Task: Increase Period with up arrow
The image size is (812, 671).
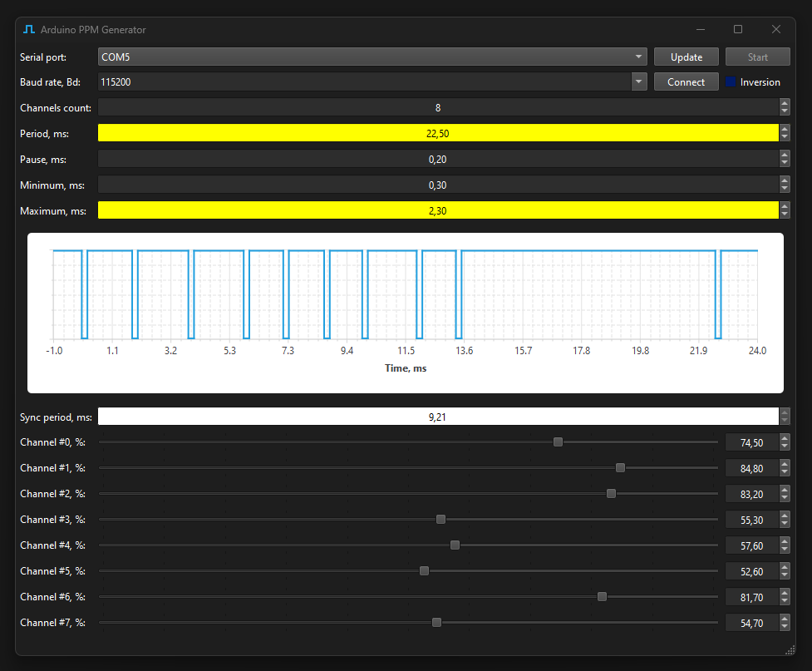Action: coord(785,129)
